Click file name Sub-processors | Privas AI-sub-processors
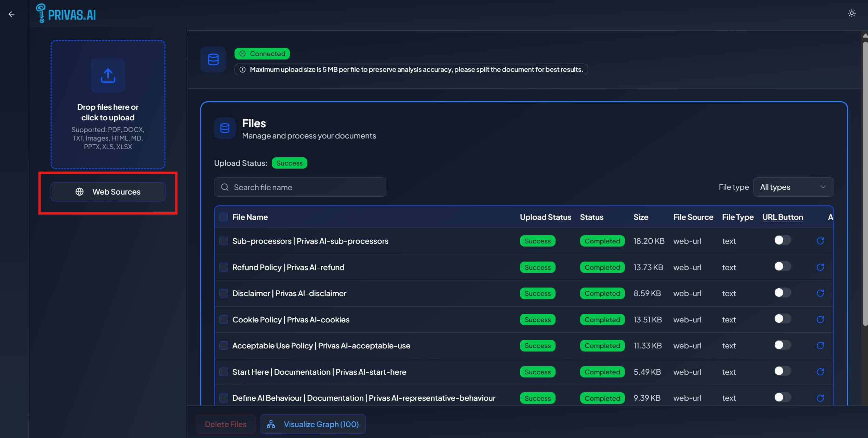The height and width of the screenshot is (438, 868). pos(310,241)
